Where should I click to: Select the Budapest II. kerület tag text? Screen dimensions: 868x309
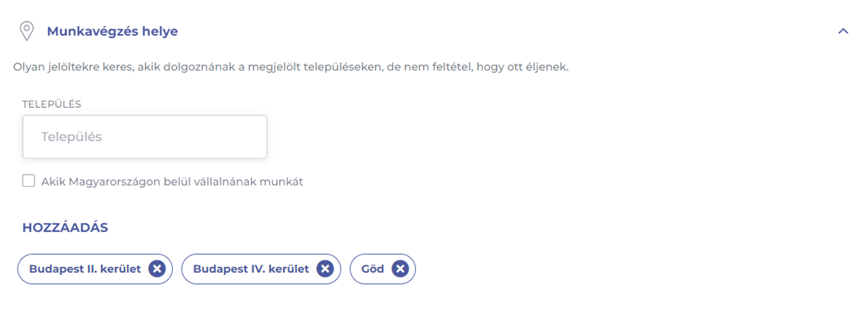pos(85,269)
